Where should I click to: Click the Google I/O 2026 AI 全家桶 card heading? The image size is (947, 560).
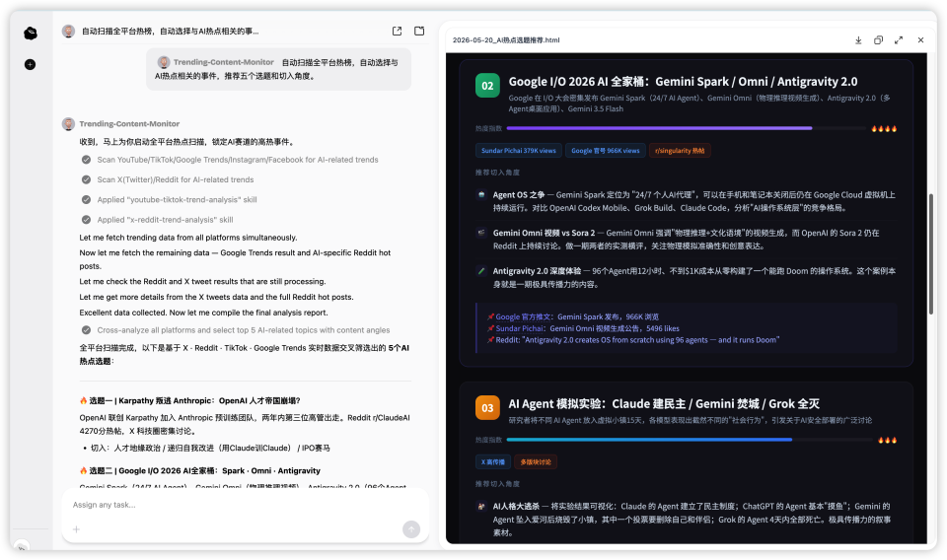[683, 82]
